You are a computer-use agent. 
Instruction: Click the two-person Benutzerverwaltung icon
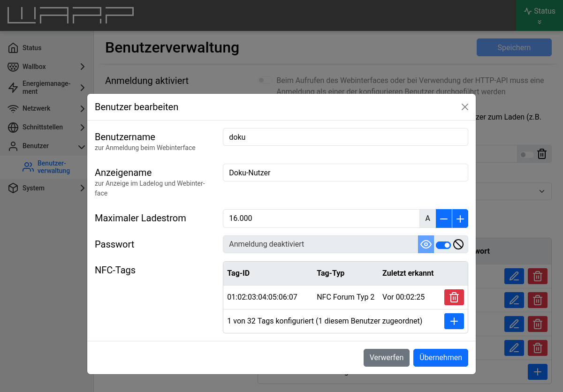(x=28, y=167)
